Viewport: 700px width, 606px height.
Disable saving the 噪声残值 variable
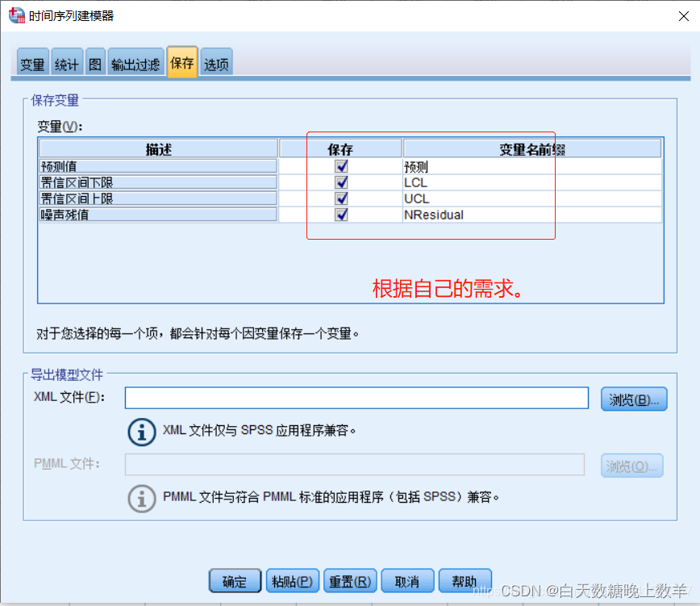click(x=341, y=215)
